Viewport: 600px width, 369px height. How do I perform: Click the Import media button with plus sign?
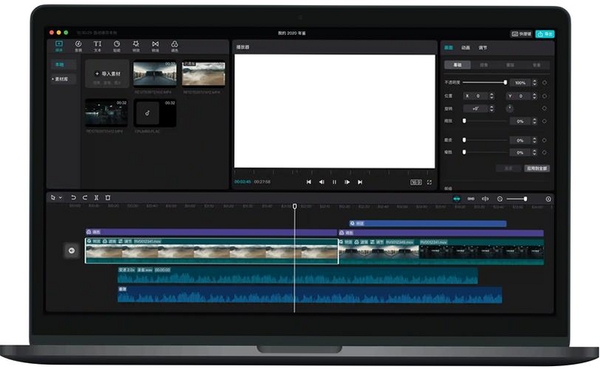click(x=108, y=73)
